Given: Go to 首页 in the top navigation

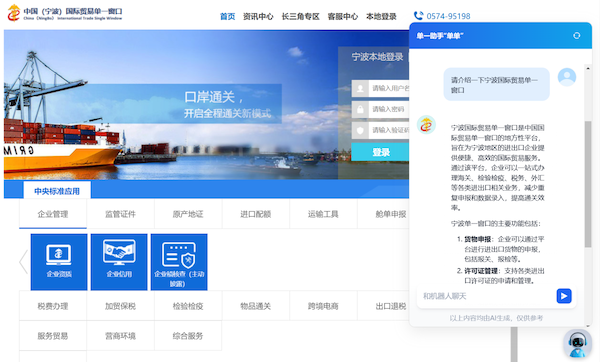Looking at the screenshot, I should tap(227, 16).
